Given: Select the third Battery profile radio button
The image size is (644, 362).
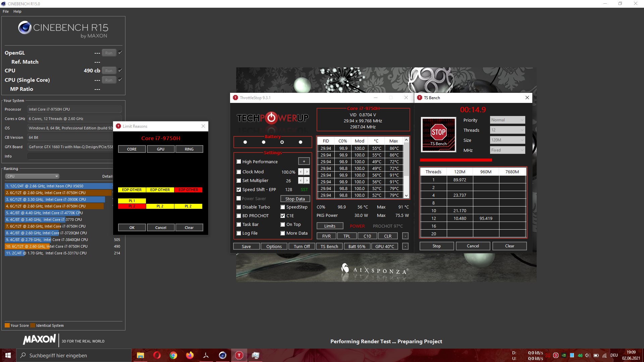Looking at the screenshot, I should 282,142.
